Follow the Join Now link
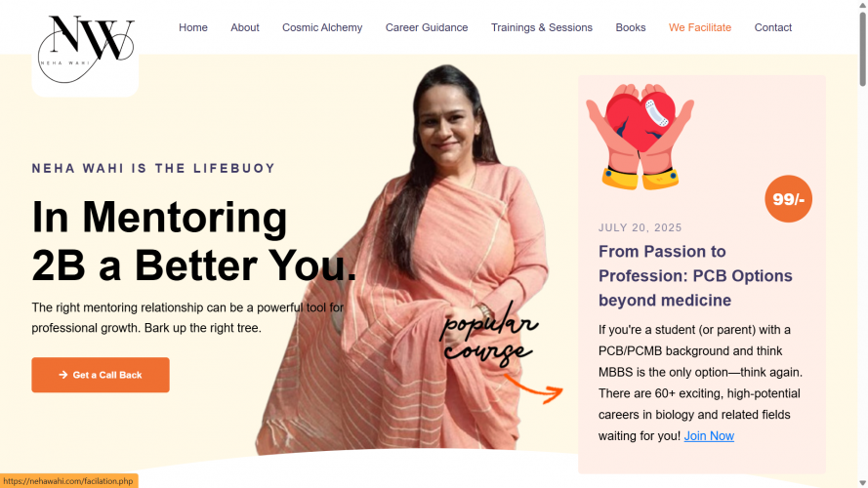 [709, 436]
